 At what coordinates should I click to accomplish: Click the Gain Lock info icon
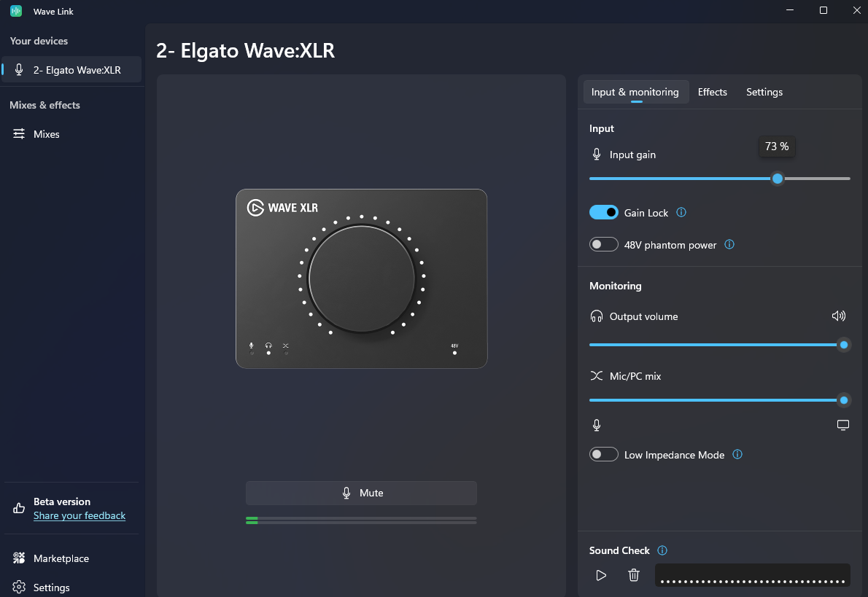tap(681, 212)
